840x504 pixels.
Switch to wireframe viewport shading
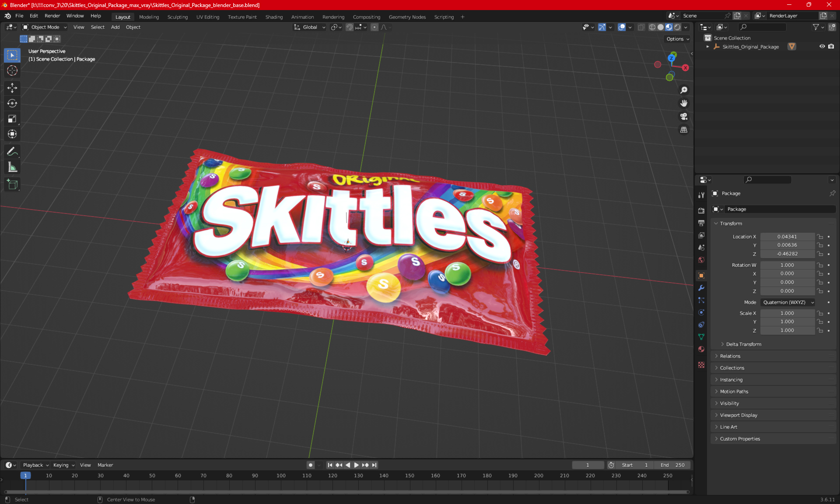click(x=652, y=27)
